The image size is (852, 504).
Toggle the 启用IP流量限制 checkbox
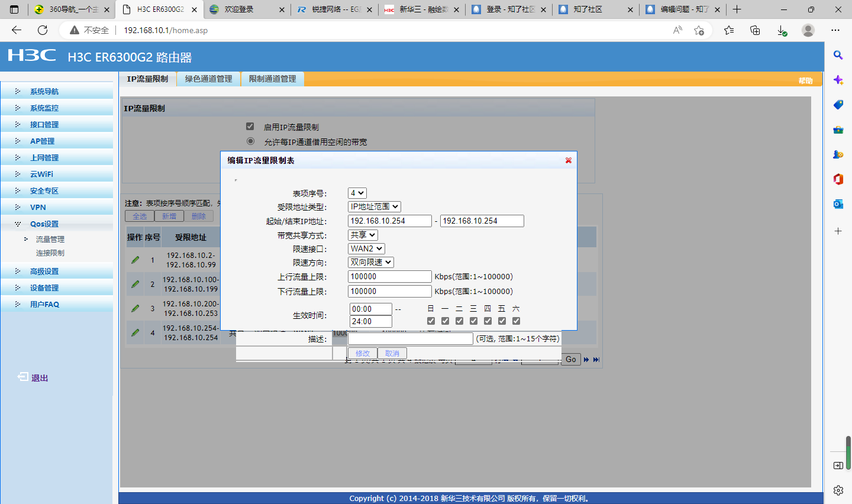pyautogui.click(x=250, y=127)
